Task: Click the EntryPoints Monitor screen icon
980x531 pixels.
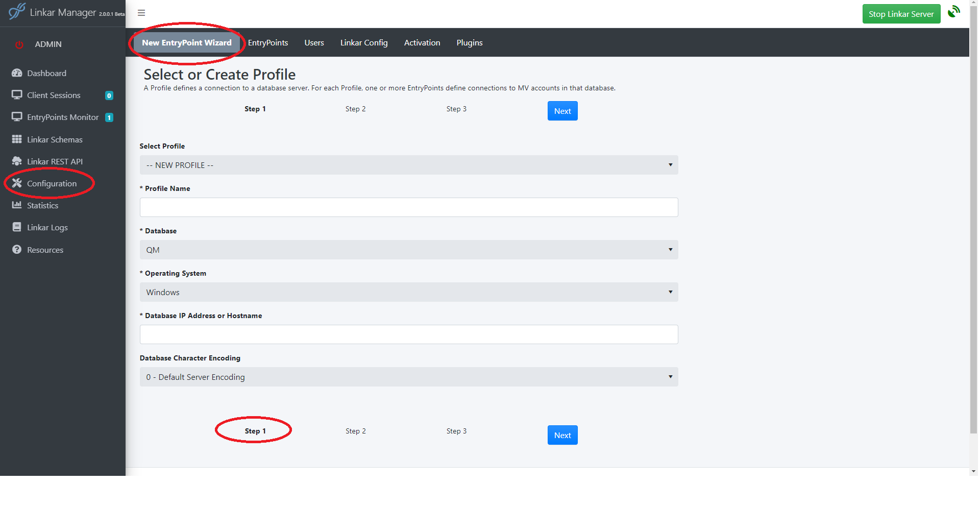Action: click(17, 117)
